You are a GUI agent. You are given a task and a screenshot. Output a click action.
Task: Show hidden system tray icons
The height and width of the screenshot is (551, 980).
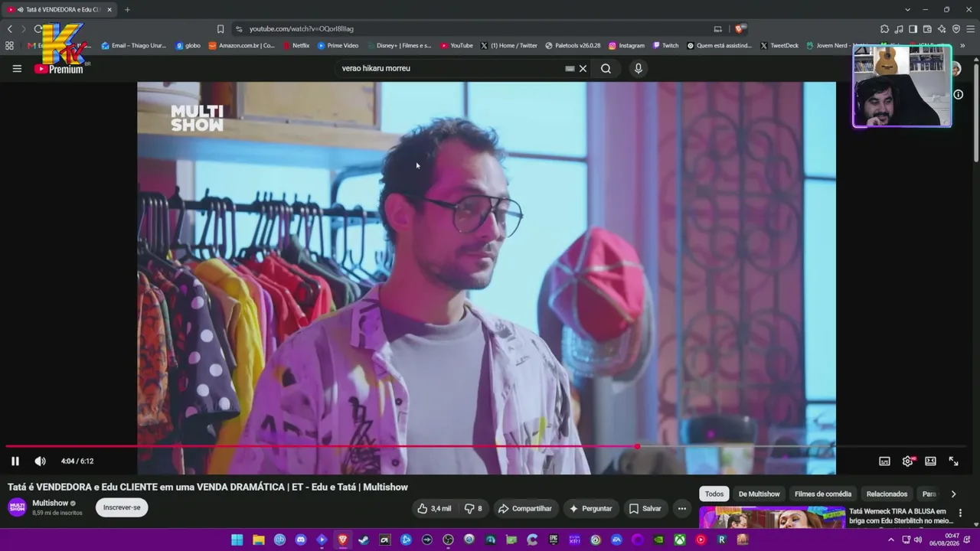(890, 540)
